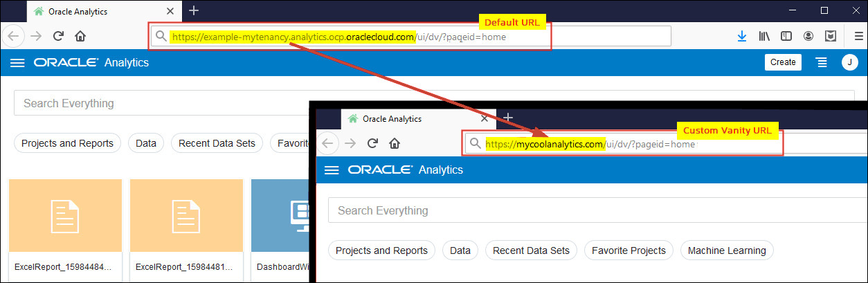Image resolution: width=868 pixels, height=283 pixels.
Task: Open page menu icon beside Create
Action: point(822,62)
